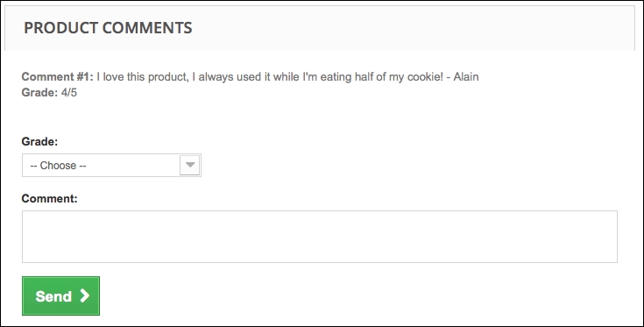
Task: Open the '-- Choose --' grade combo box
Action: tap(112, 165)
